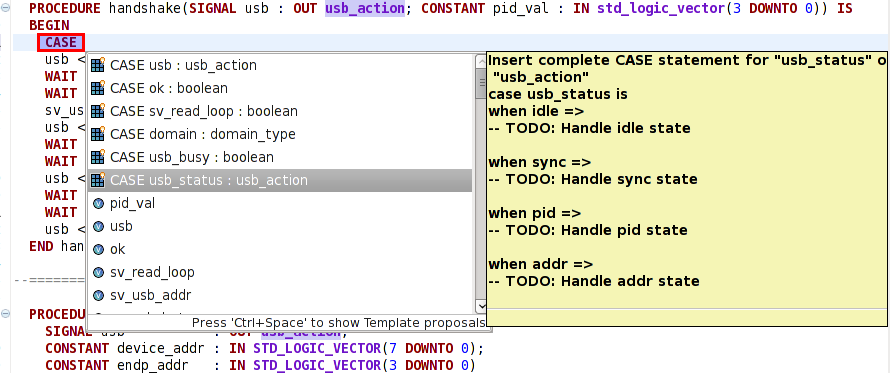Screen dimensions: 890x373
Task: Click 'TODO: Handle pid state' comment in preview
Action: pyautogui.click(x=596, y=230)
